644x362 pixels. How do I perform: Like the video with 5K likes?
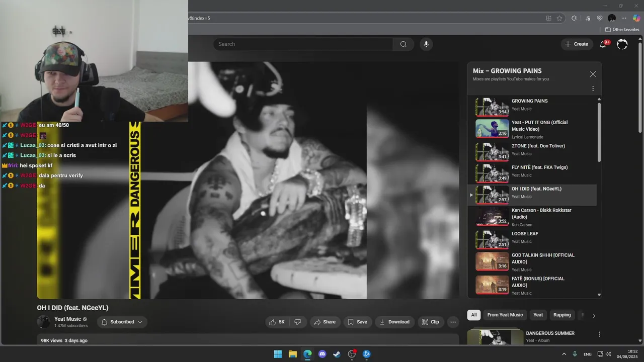(277, 322)
